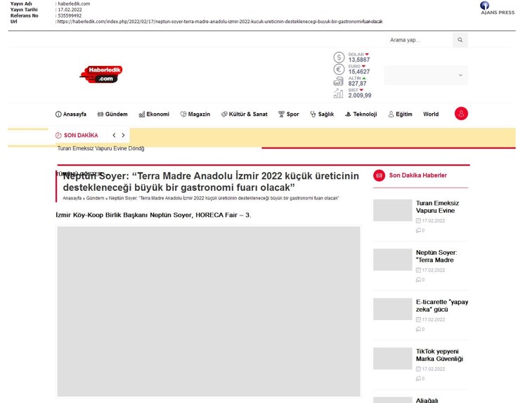Click the BIST chart icon
The width and height of the screenshot is (532, 403).
(x=338, y=93)
